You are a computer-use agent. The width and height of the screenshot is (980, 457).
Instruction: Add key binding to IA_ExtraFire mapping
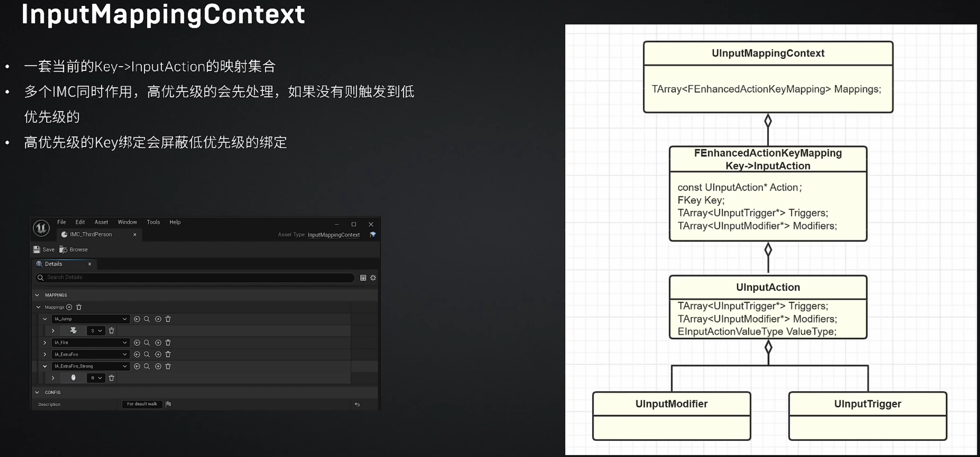158,354
